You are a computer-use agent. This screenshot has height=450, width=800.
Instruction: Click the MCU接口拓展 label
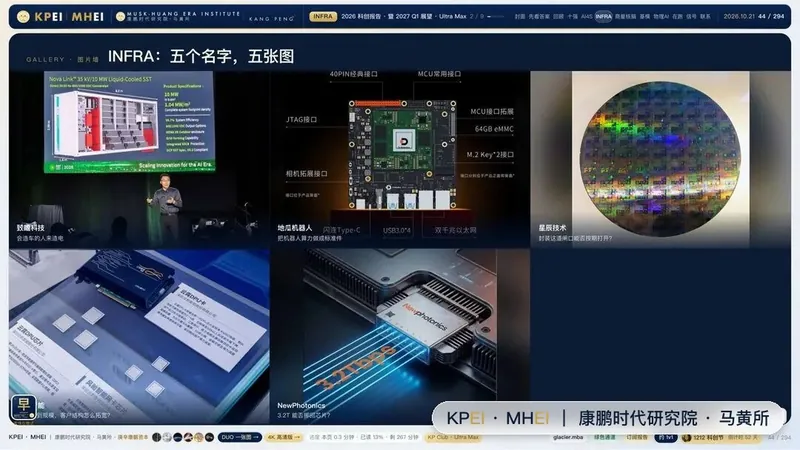(492, 111)
